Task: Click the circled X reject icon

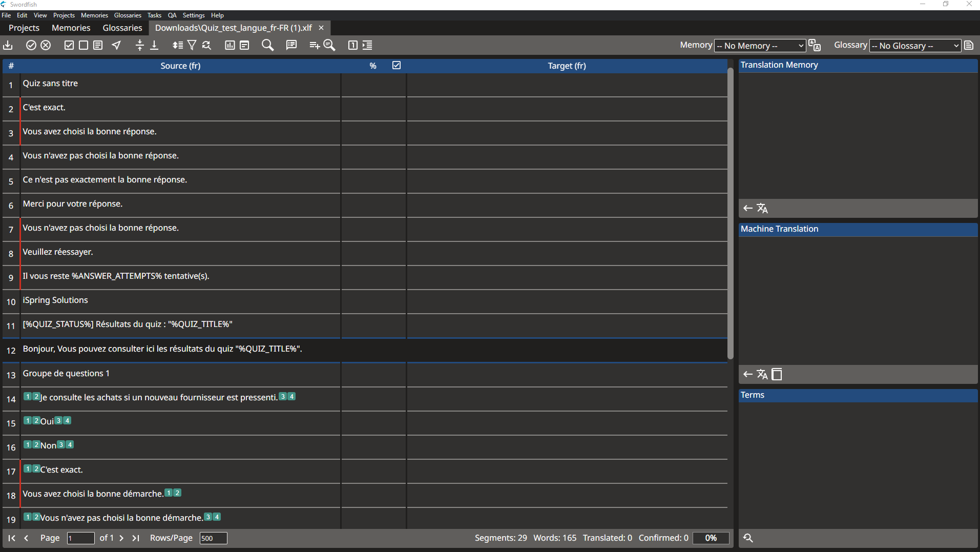Action: pyautogui.click(x=46, y=46)
